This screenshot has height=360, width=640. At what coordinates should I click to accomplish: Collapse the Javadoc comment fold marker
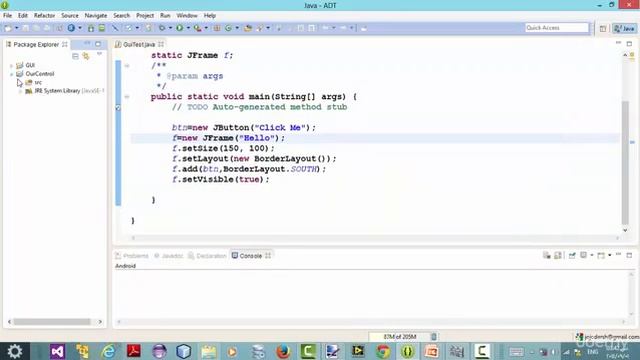pyautogui.click(x=127, y=65)
